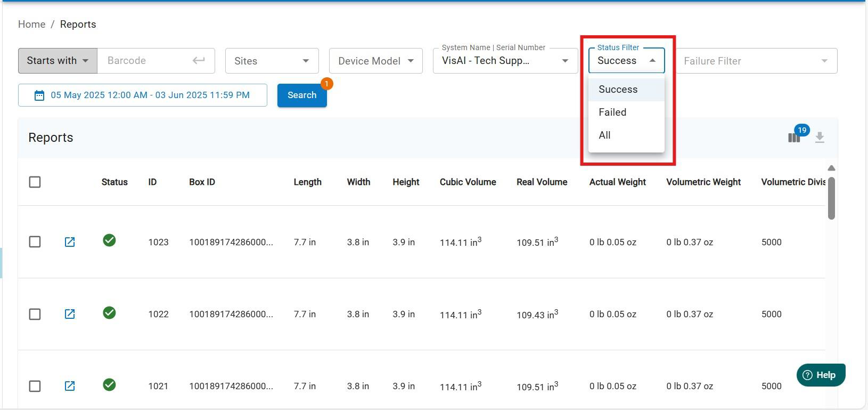This screenshot has height=410, width=868.
Task: Open the Starts with match-type dropdown
Action: tap(58, 61)
